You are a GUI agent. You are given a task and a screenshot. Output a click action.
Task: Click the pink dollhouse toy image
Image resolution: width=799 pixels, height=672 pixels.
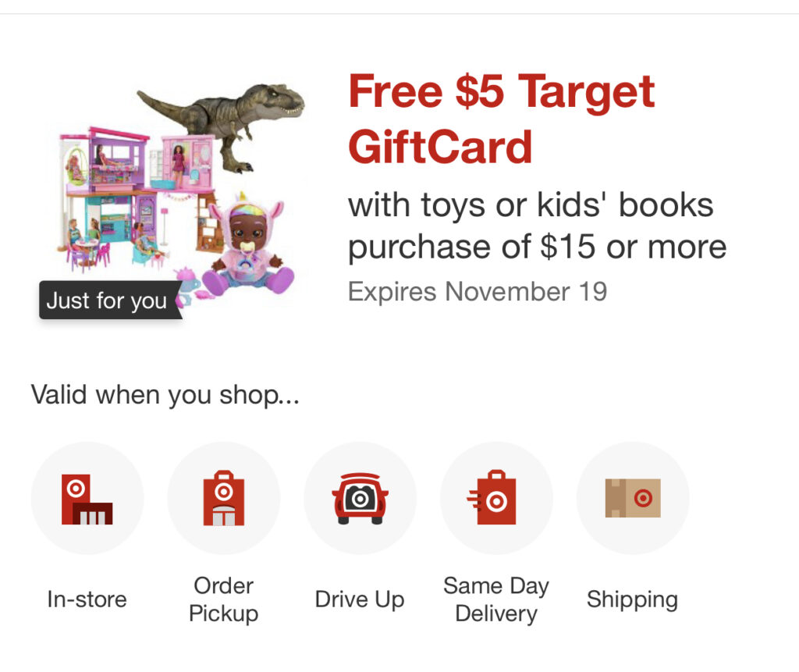(117, 195)
